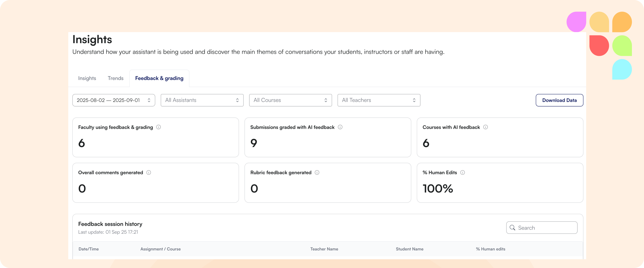
Task: Click the Download Data button
Action: pyautogui.click(x=559, y=100)
